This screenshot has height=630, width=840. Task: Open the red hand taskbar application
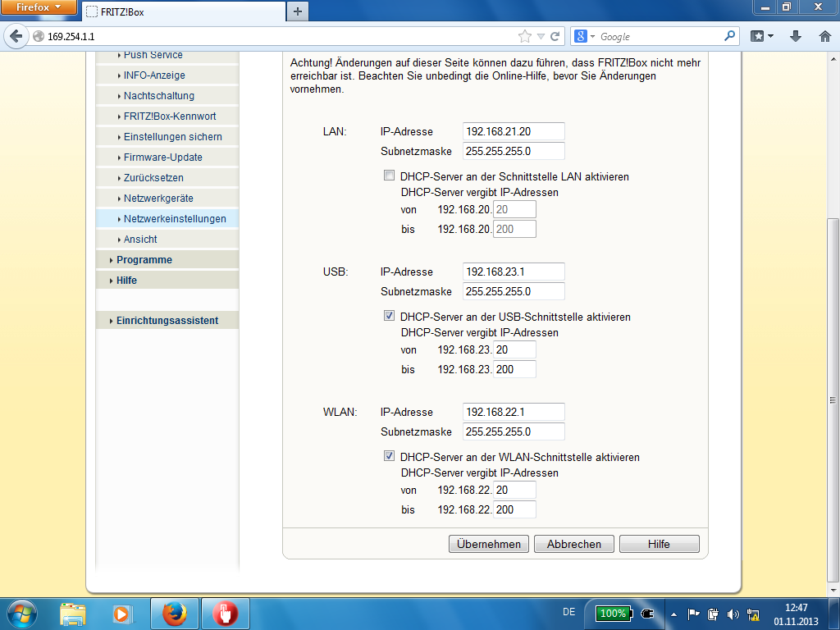[225, 614]
